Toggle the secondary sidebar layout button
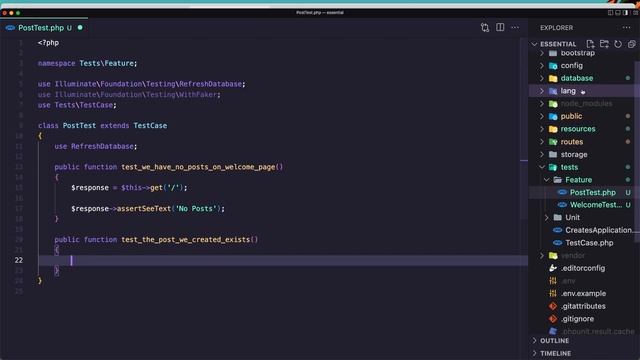 [625, 13]
